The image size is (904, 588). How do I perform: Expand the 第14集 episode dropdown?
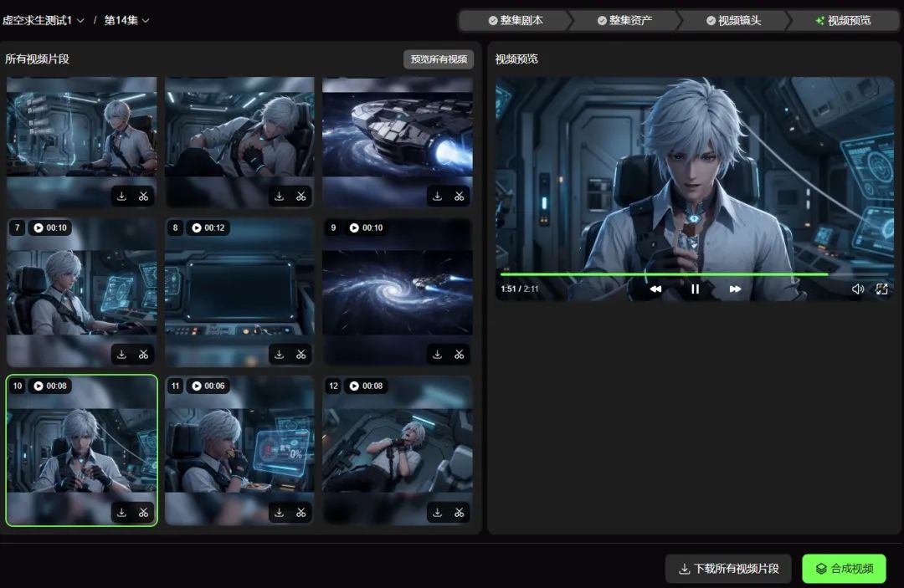(x=126, y=20)
